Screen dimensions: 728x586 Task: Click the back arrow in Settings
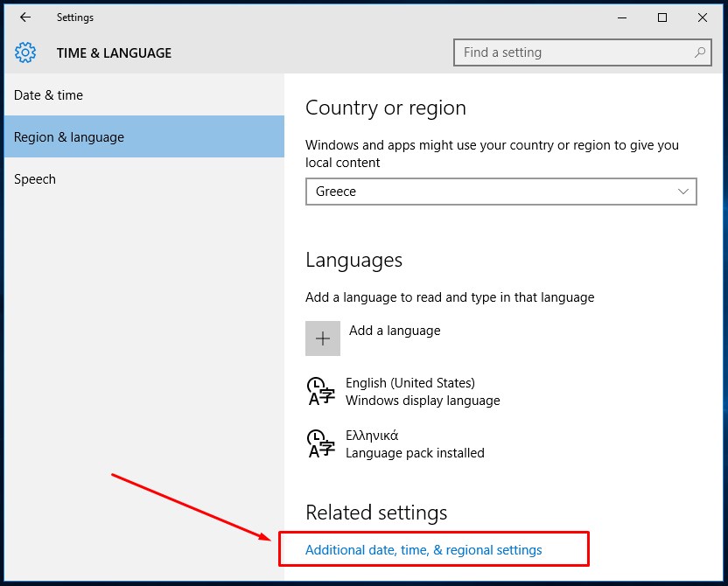click(x=25, y=17)
